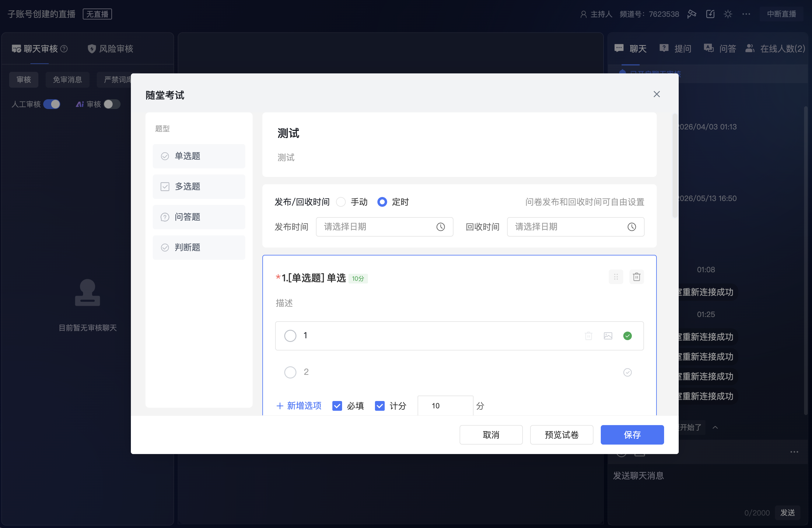
Task: Click the 描述 field of question 1
Action: pyautogui.click(x=284, y=303)
